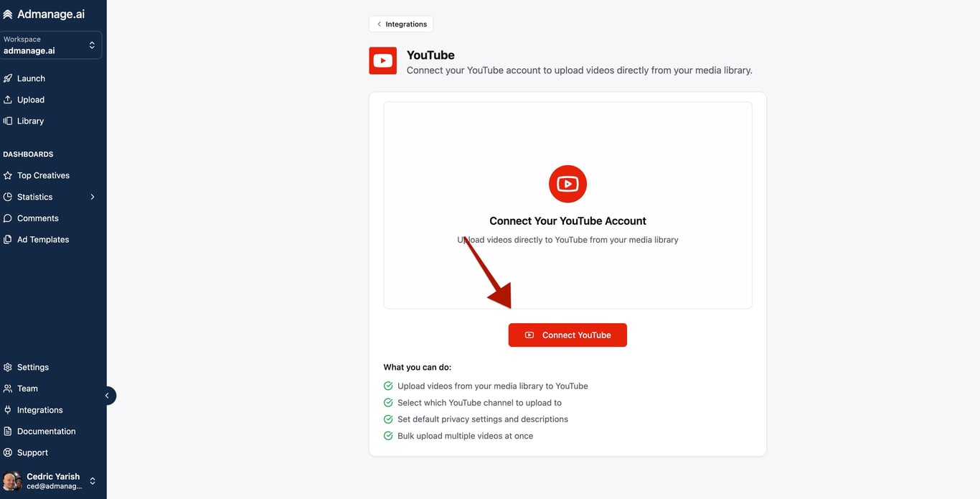Viewport: 980px width, 499px height.
Task: Click the Documentation file icon
Action: 8,432
